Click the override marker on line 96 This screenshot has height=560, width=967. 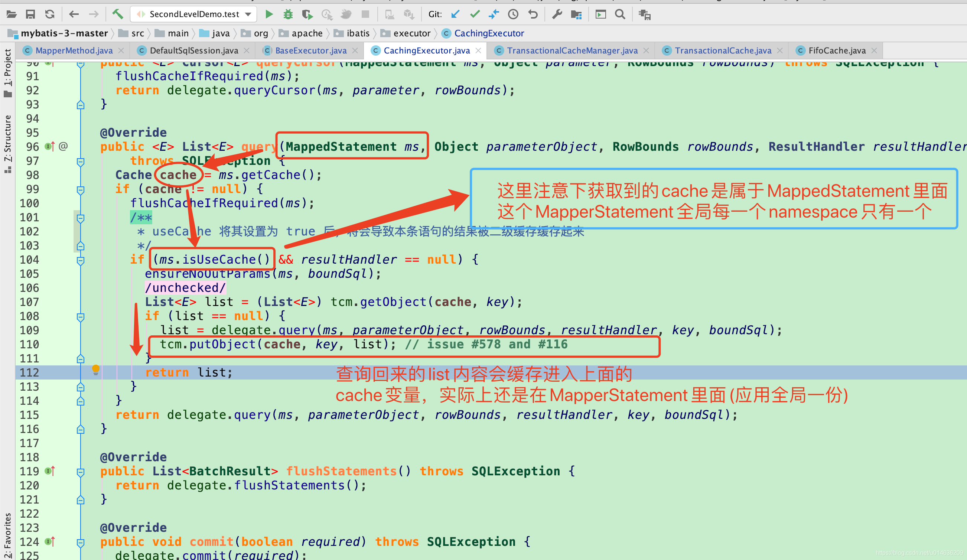pos(50,146)
